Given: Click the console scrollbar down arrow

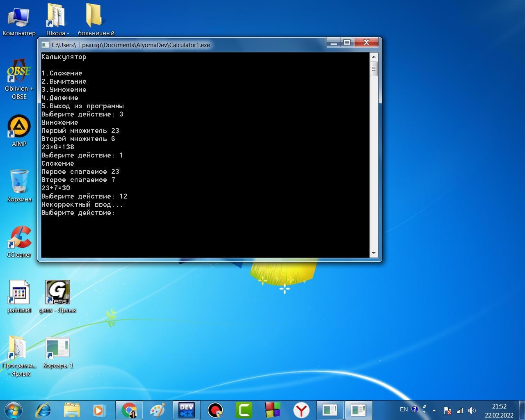Looking at the screenshot, I should (373, 253).
